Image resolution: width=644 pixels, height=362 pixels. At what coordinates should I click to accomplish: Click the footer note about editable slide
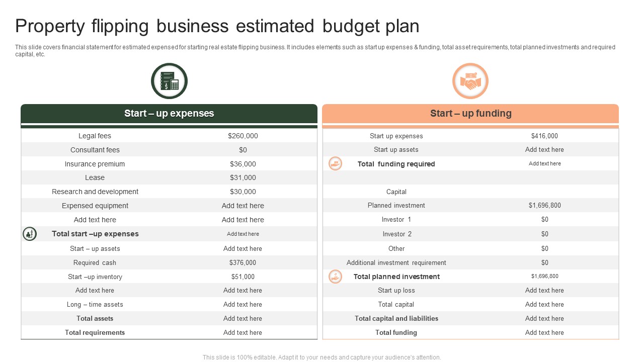point(322,357)
